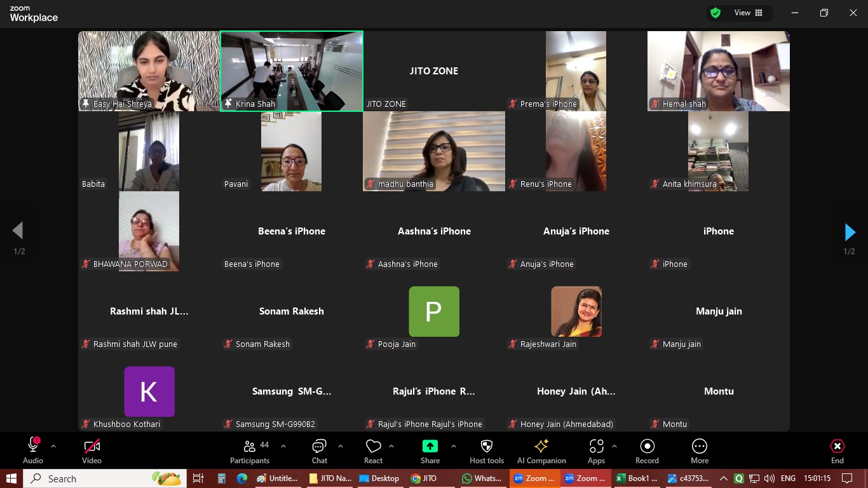Launch AI Companion
The height and width of the screenshot is (488, 868).
[x=541, y=451]
